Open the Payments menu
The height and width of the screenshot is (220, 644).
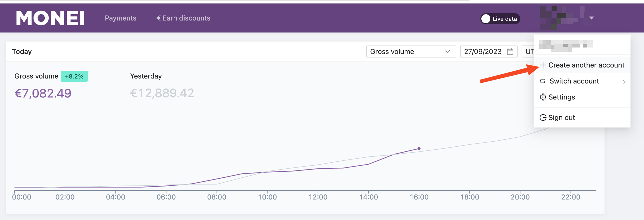pos(120,18)
